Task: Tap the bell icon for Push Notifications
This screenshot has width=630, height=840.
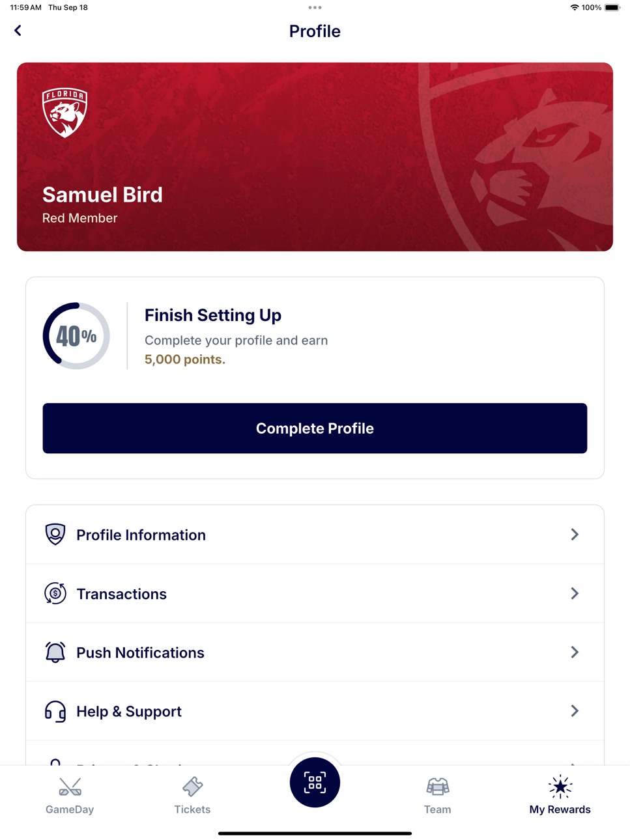Action: coord(55,652)
